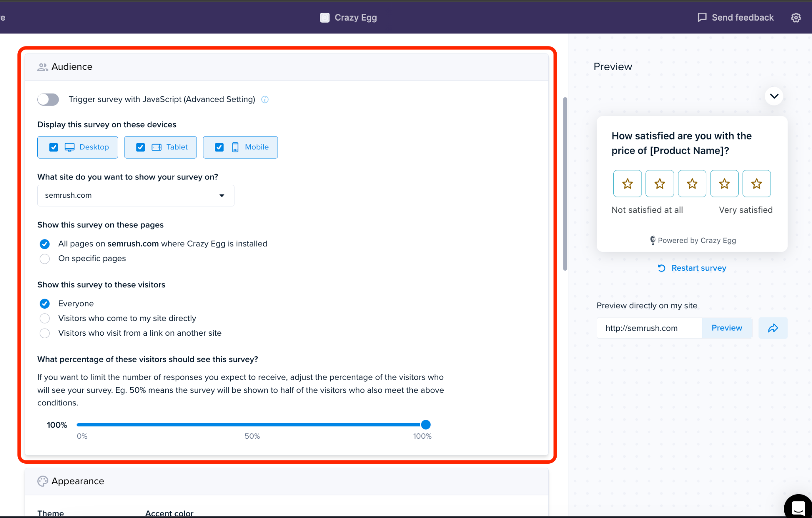
Task: Select the Everyone visitors radio
Action: click(x=45, y=304)
